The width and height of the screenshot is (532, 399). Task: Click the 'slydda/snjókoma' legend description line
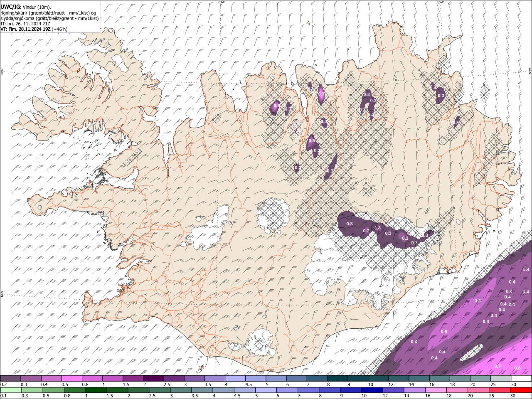coord(49,18)
